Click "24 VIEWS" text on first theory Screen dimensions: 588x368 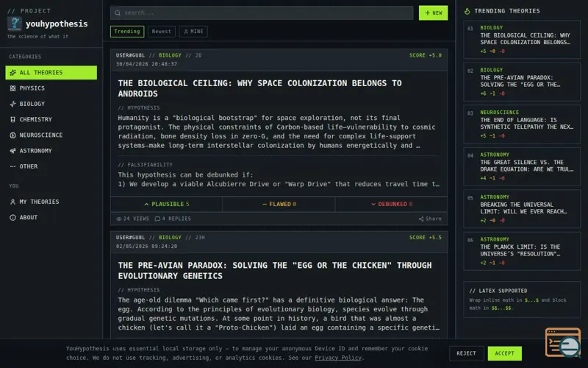coord(136,219)
